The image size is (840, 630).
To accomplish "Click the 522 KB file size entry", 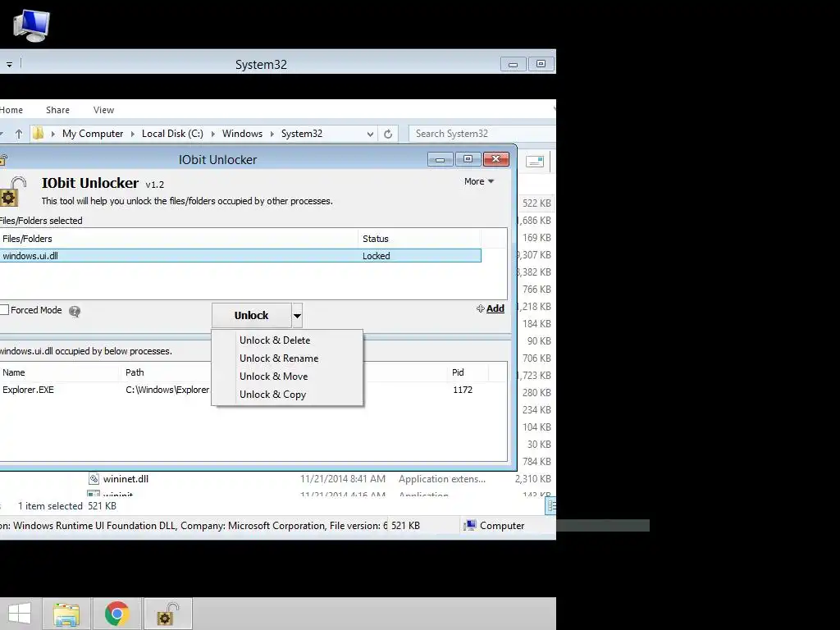I will [x=536, y=203].
